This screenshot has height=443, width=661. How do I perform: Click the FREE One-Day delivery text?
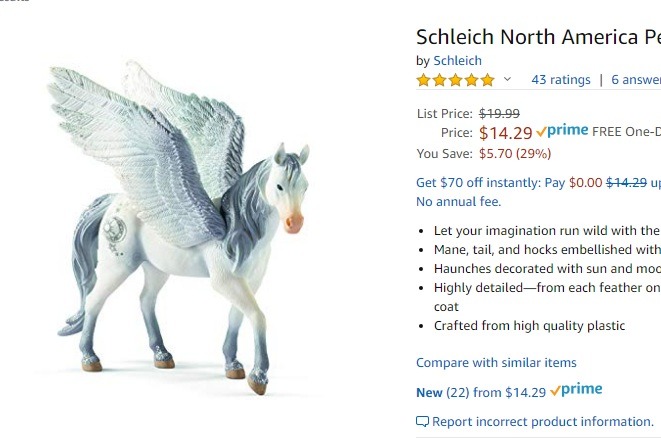626,132
